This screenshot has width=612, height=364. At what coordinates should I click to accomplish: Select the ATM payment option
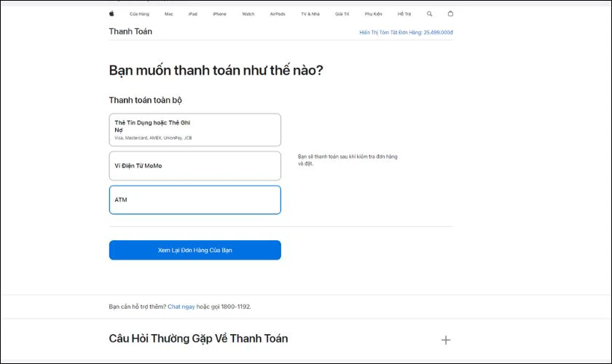[x=195, y=199]
